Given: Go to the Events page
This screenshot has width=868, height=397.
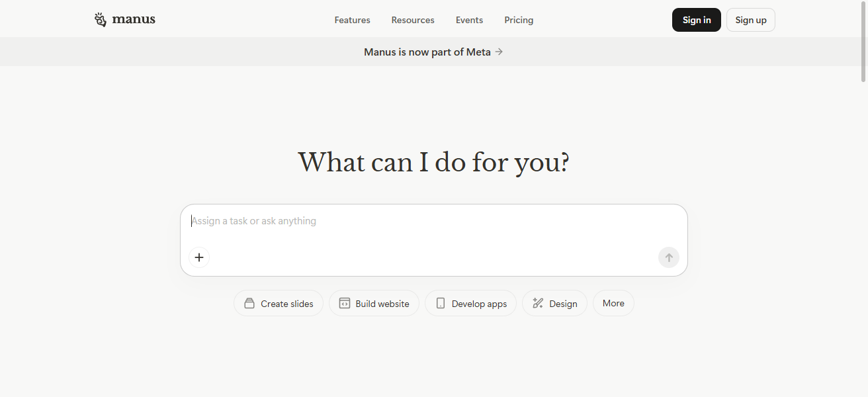Looking at the screenshot, I should click(x=469, y=20).
